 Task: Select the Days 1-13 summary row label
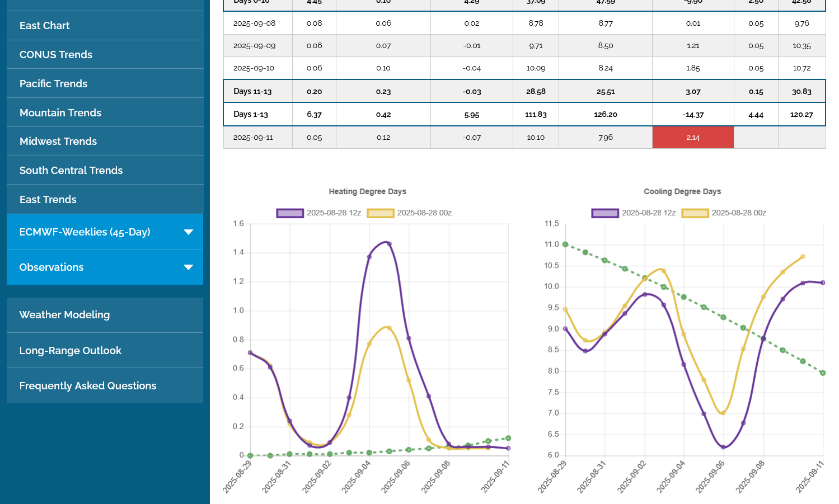tap(251, 115)
